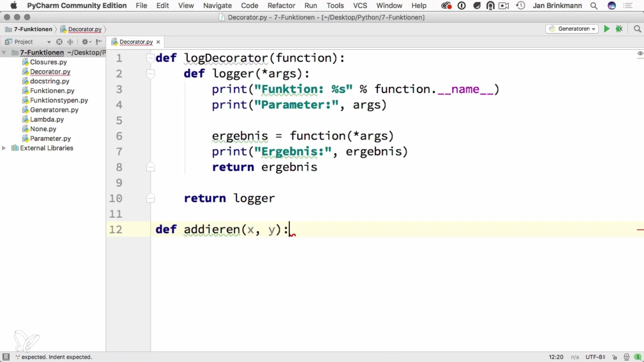The image size is (644, 362).
Task: Start debugging with the bug icon
Action: click(x=619, y=29)
